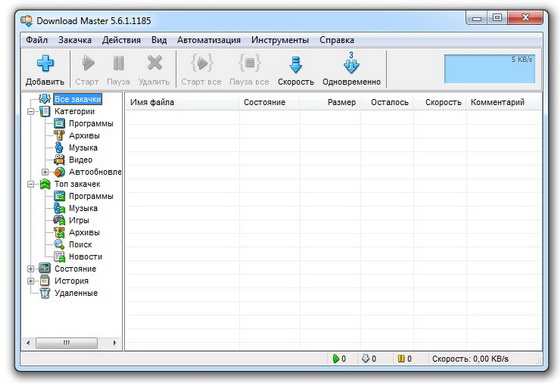Sort by the Комментарий column header

click(x=504, y=102)
